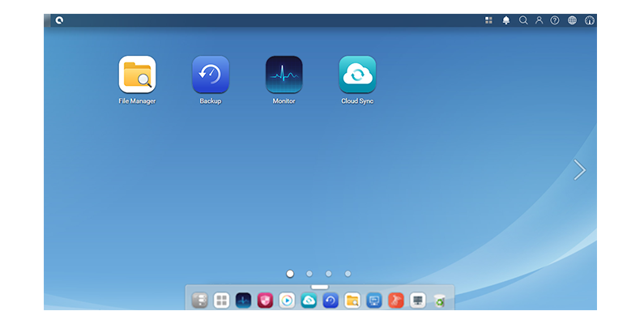644x324 pixels.
Task: Start Cloud Sync from the desktop
Action: 357,75
